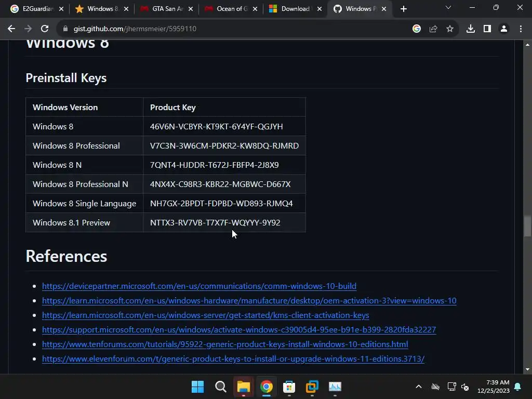Open the support.microsoft.com activate-windows link

click(239, 330)
